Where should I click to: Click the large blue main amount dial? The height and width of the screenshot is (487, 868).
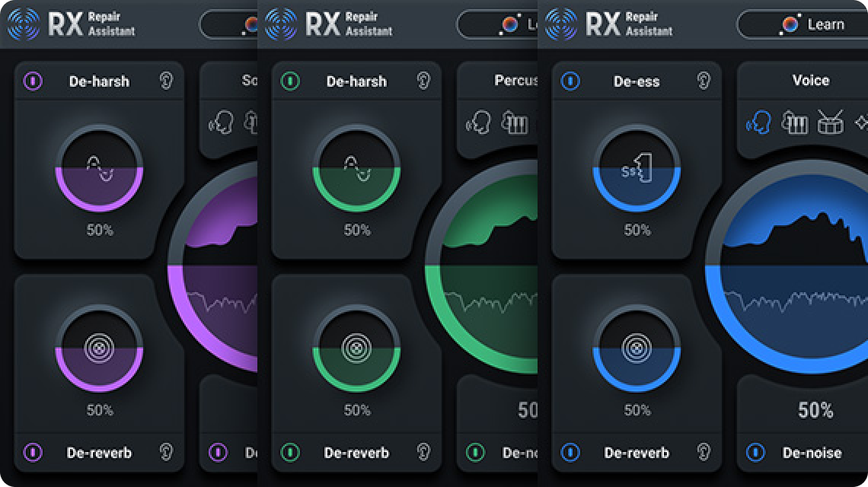(x=787, y=267)
